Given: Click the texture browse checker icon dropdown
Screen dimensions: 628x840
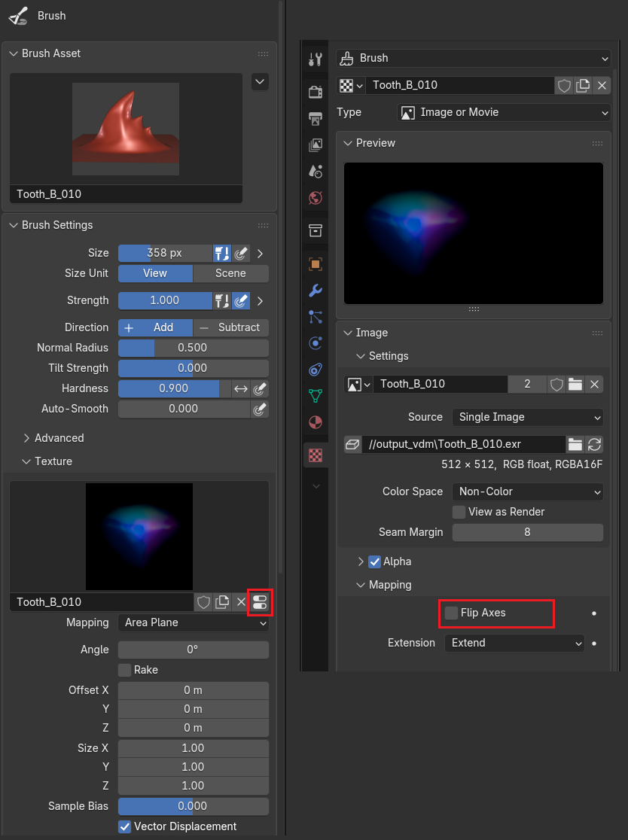Looking at the screenshot, I should [x=351, y=85].
